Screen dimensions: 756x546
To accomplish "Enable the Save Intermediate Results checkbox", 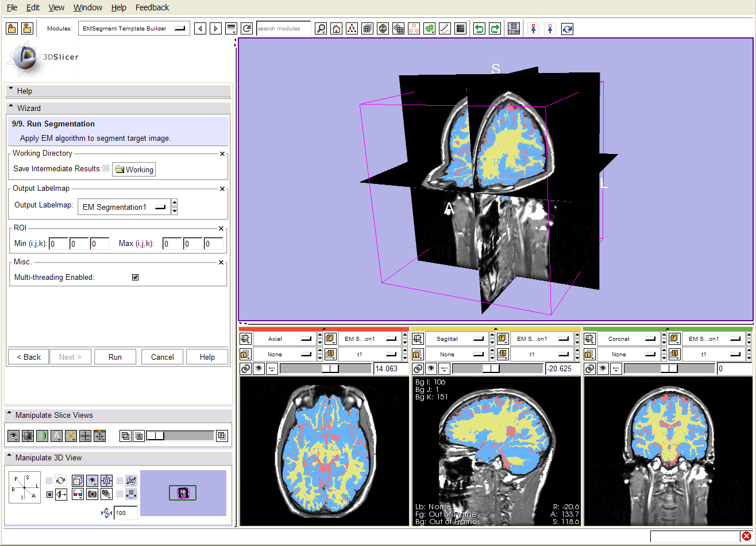I will click(x=106, y=168).
